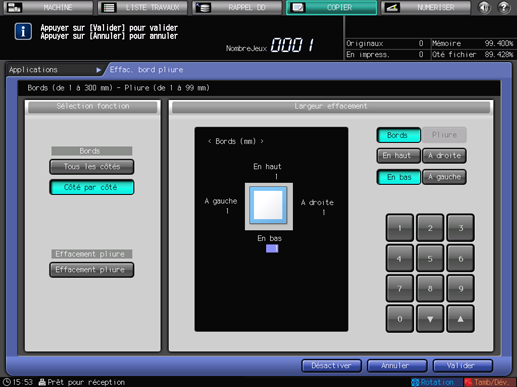Choose the A gauche edge

pyautogui.click(x=444, y=177)
